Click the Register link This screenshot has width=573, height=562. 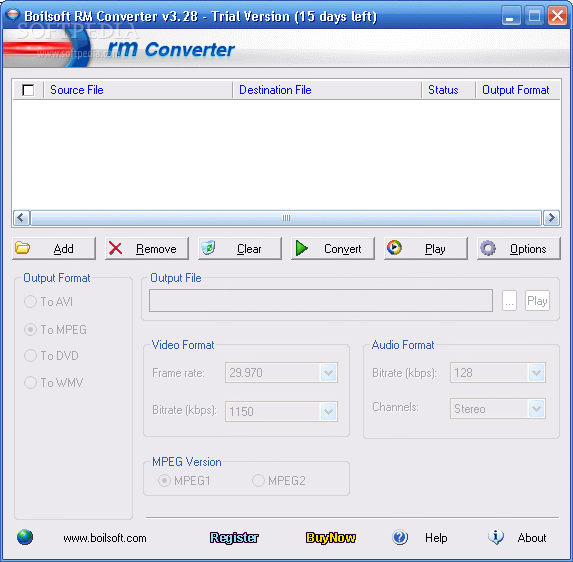[234, 538]
